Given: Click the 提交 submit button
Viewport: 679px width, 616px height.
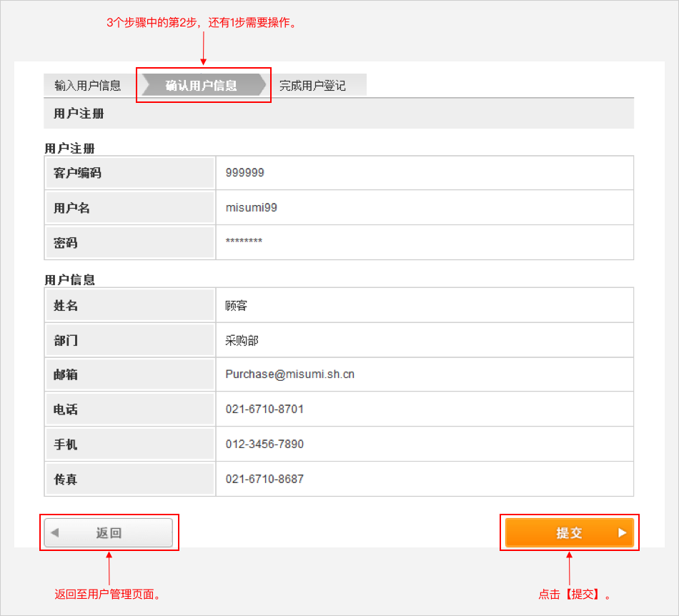Looking at the screenshot, I should [x=569, y=533].
